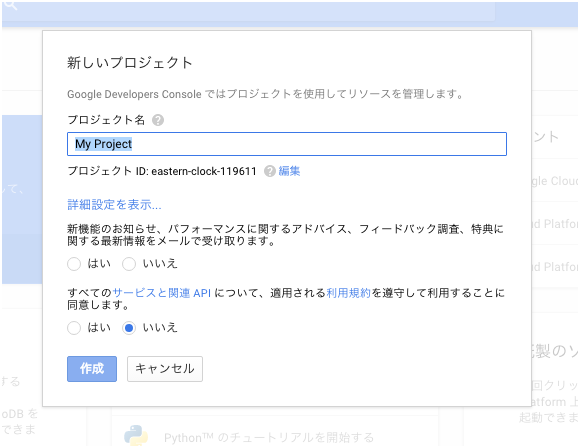Select はい to agree to the terms of service
This screenshot has width=580, height=448.
click(74, 328)
